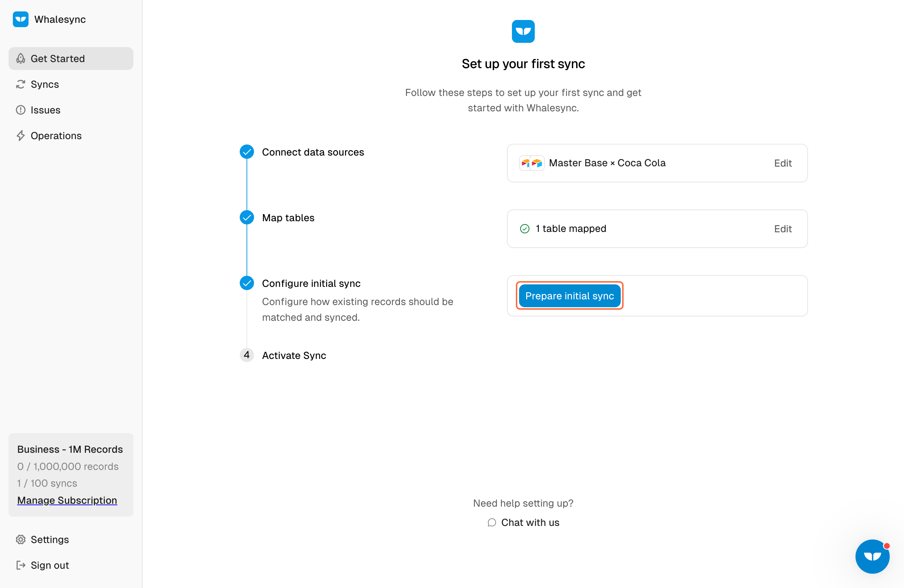Image resolution: width=904 pixels, height=588 pixels.
Task: Navigate to Operations
Action: point(71,136)
